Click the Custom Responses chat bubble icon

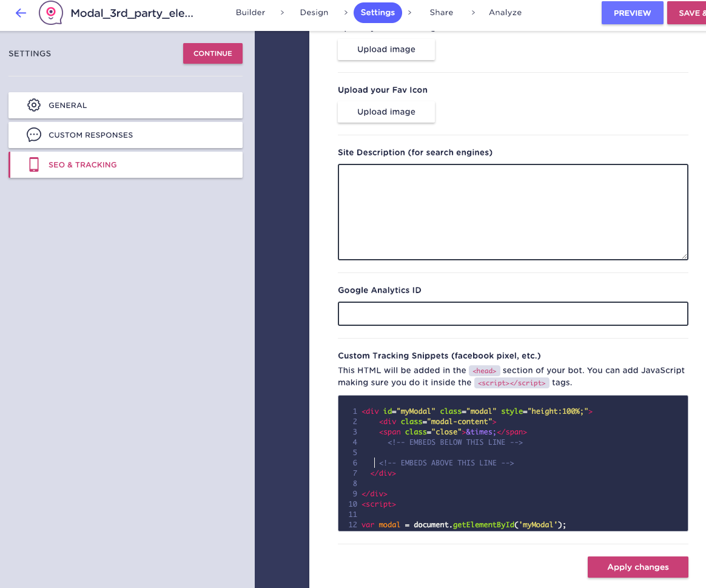34,135
